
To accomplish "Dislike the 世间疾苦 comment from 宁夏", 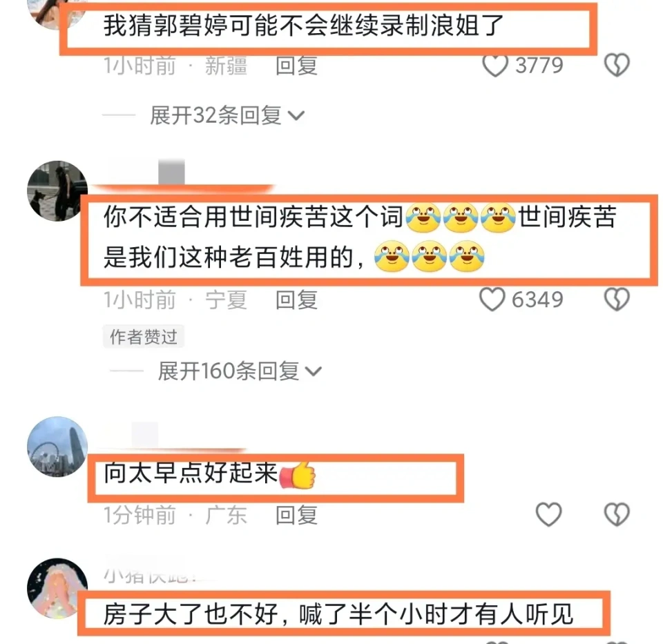I will pos(617,300).
